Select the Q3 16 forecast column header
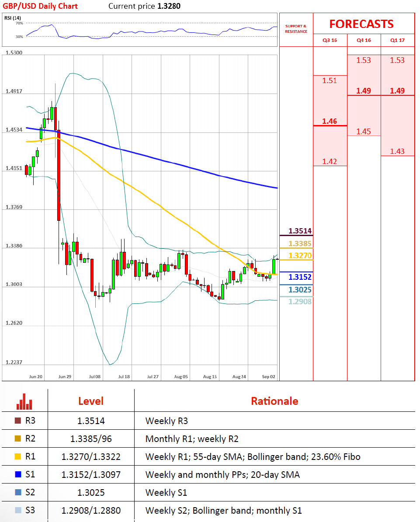Image resolution: width=420 pixels, height=522 pixels. point(330,40)
